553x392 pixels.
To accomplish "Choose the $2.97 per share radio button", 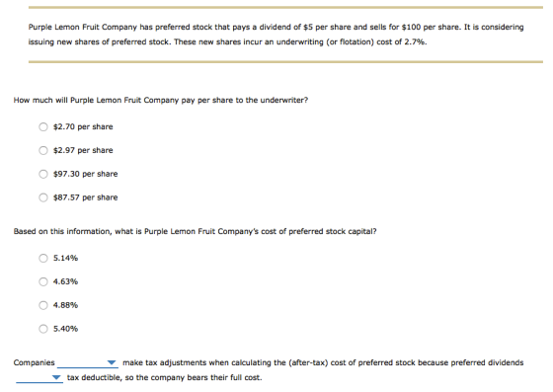I will click(x=43, y=150).
